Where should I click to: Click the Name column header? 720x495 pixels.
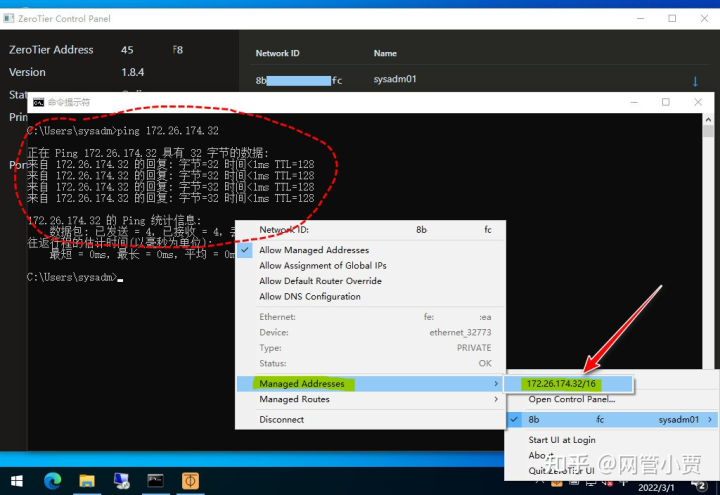(385, 53)
